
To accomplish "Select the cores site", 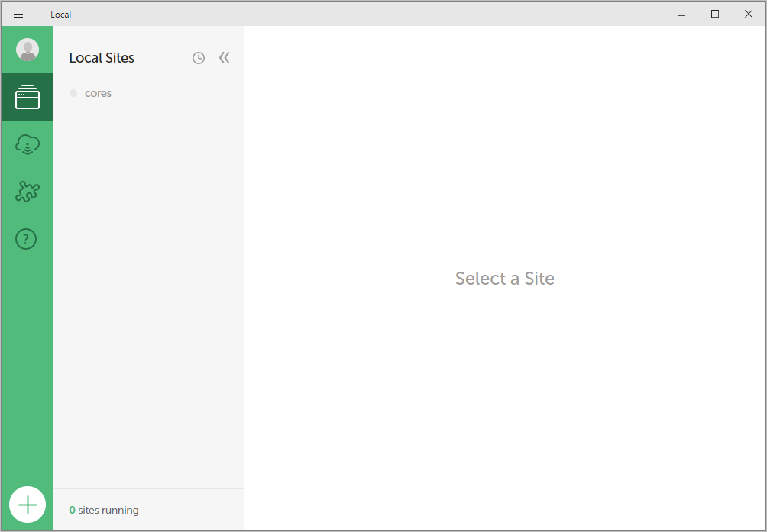I will pyautogui.click(x=98, y=93).
